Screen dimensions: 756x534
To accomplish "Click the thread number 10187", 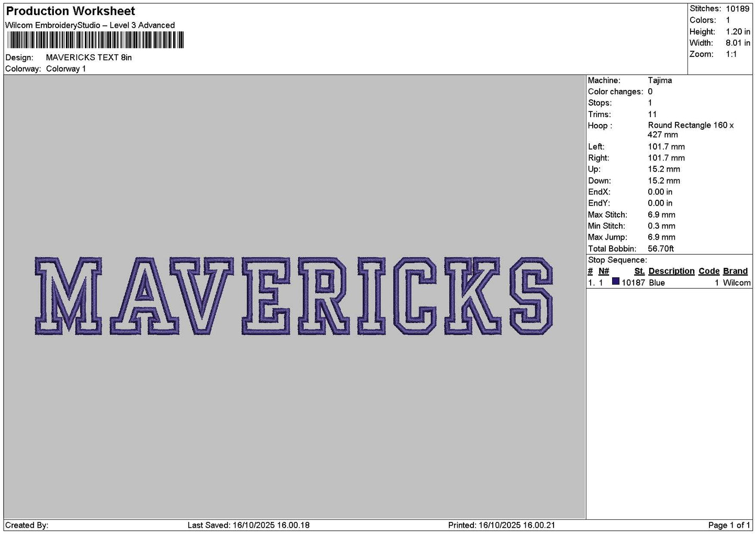I will point(633,283).
